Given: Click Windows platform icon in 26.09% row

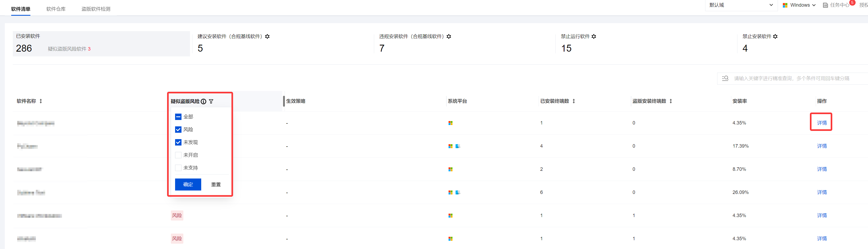Looking at the screenshot, I should coord(450,193).
